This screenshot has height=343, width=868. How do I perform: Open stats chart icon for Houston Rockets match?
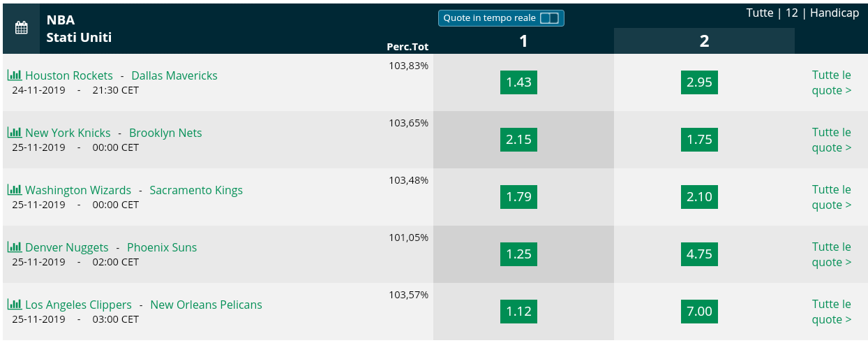15,75
